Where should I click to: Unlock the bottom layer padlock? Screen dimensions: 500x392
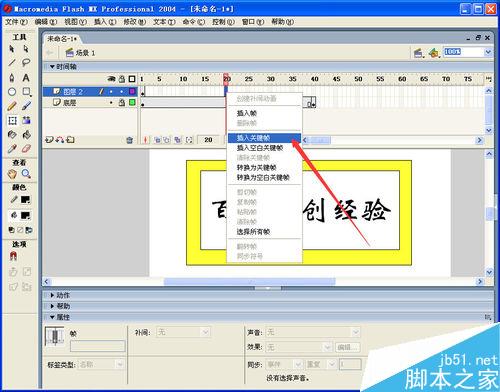click(x=122, y=103)
